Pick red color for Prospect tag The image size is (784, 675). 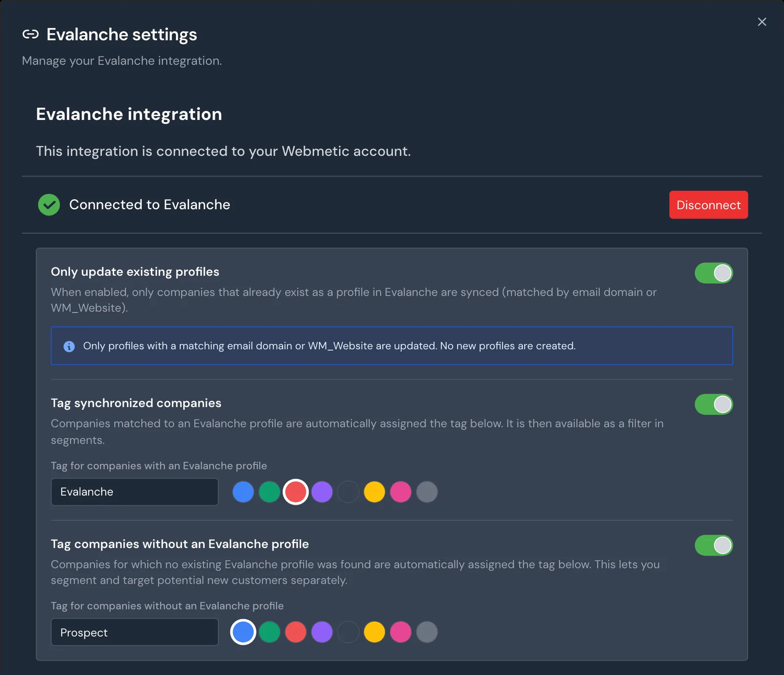point(295,632)
